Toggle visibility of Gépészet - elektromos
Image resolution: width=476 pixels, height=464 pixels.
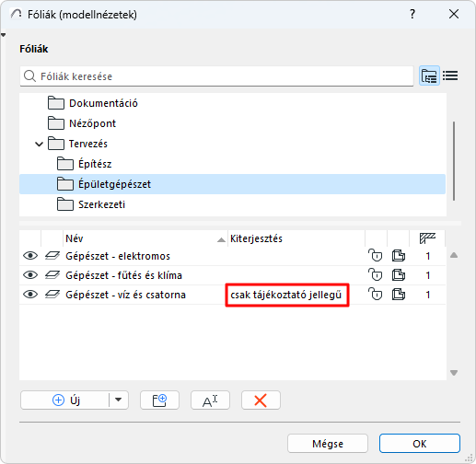(x=30, y=256)
